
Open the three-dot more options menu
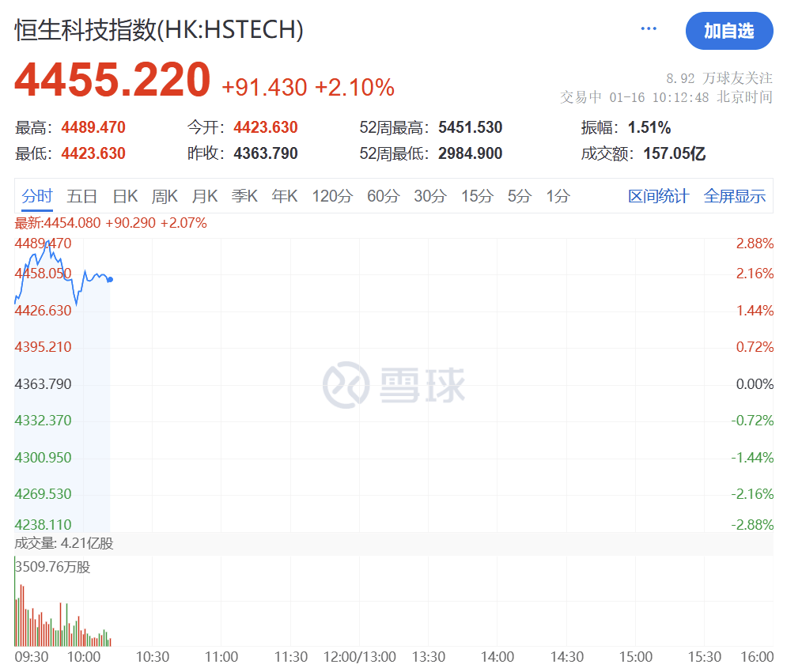point(649,29)
